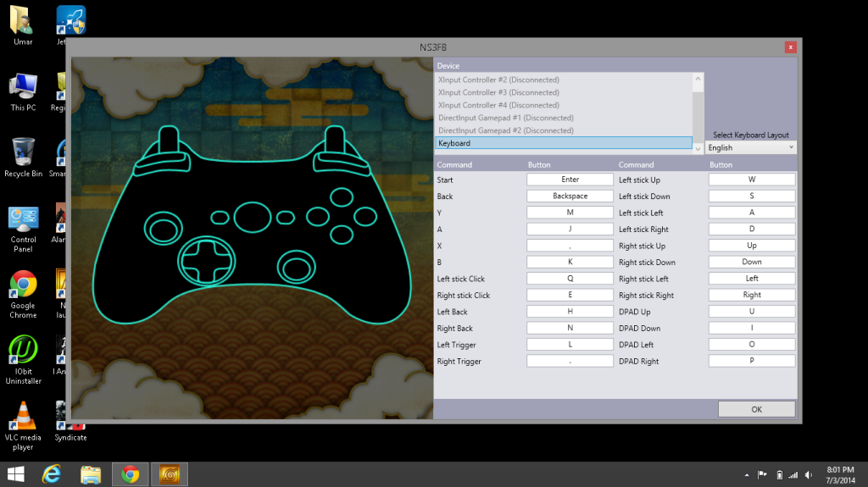Change the Right stick Up key
Image resolution: width=868 pixels, height=487 pixels.
click(x=752, y=245)
